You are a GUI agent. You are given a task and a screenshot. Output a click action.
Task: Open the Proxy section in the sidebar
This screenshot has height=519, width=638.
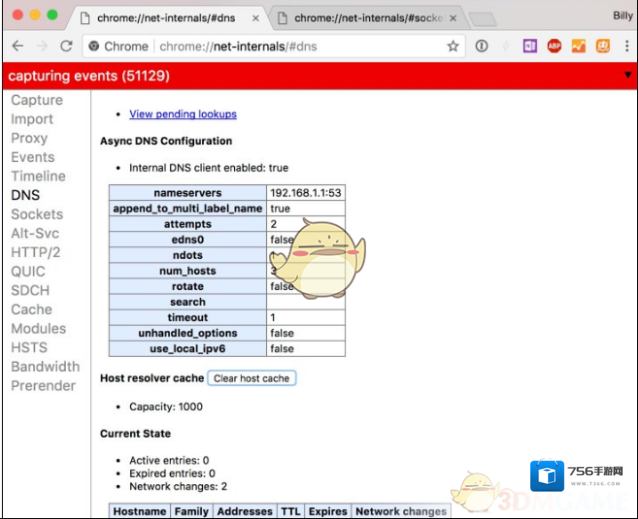29,138
